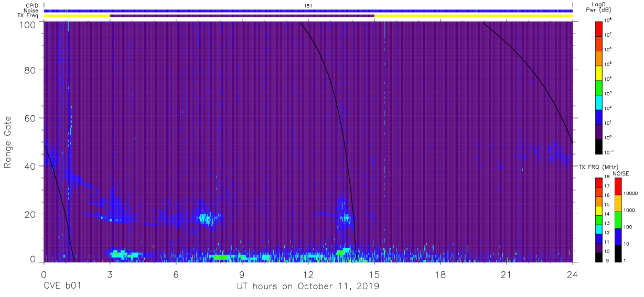Click the x-axis tick label "12"
The image size is (644, 297).
(x=308, y=274)
